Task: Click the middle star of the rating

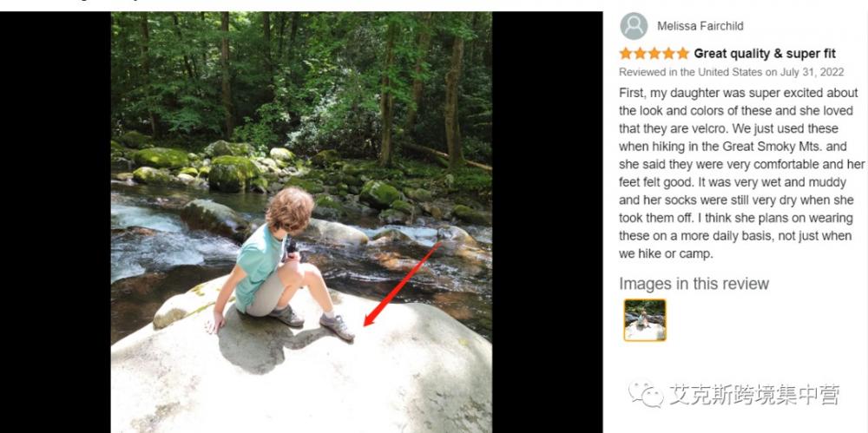Action: 654,54
